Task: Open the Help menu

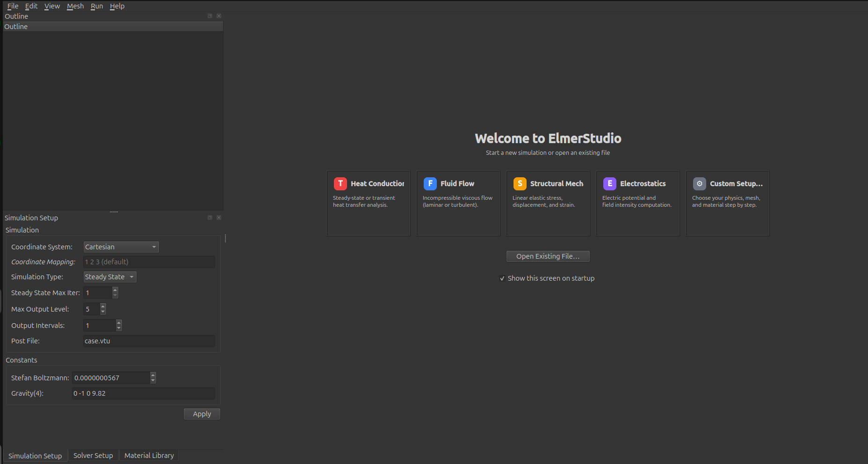Action: pyautogui.click(x=117, y=6)
